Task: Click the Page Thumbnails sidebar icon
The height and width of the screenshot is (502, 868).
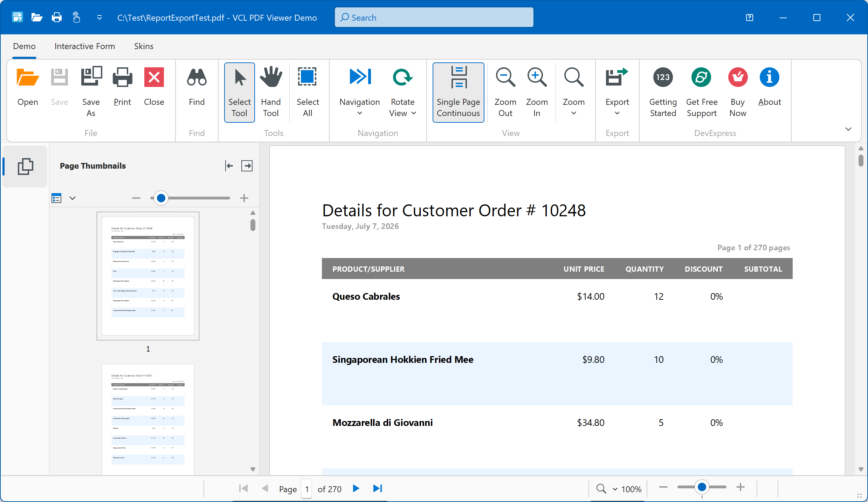Action: [x=25, y=166]
